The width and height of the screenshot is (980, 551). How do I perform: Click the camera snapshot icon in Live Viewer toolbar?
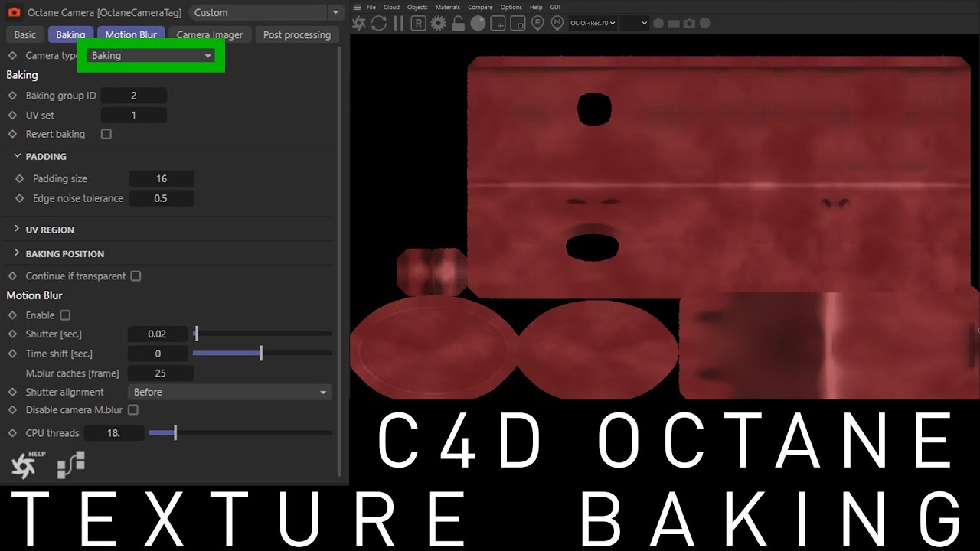pyautogui.click(x=689, y=23)
